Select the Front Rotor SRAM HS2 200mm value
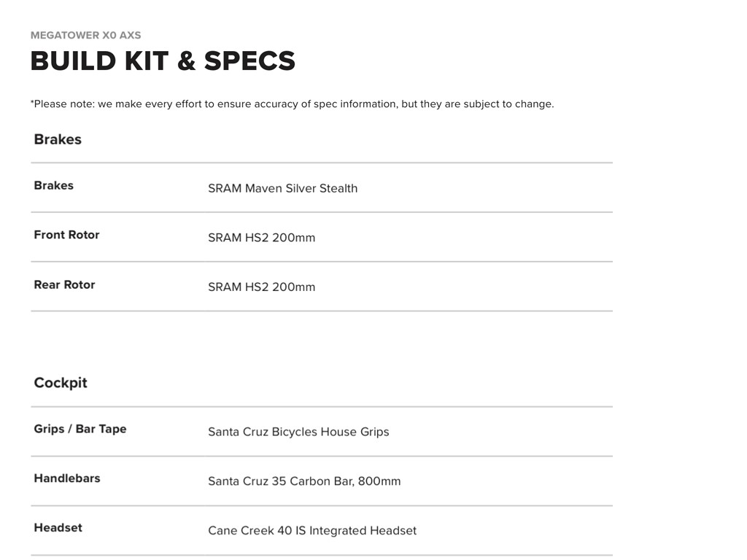This screenshot has height=560, width=747. pyautogui.click(x=261, y=238)
